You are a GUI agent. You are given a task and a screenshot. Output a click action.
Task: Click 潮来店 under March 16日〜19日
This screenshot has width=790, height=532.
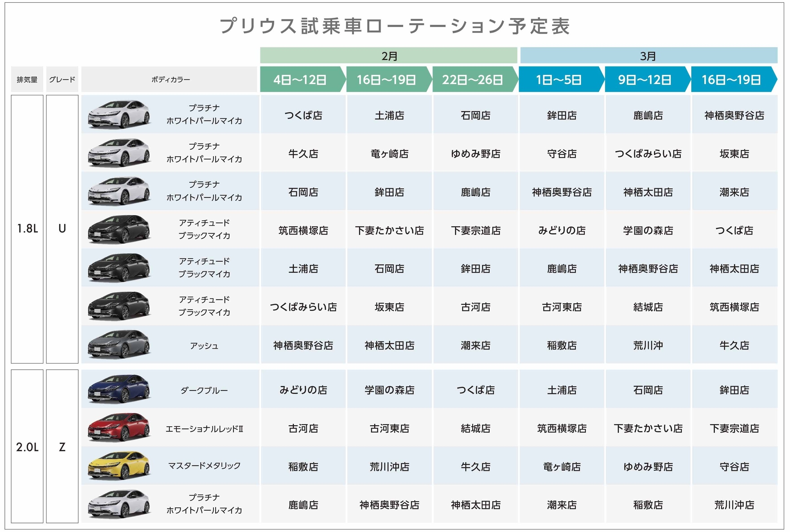[734, 192]
